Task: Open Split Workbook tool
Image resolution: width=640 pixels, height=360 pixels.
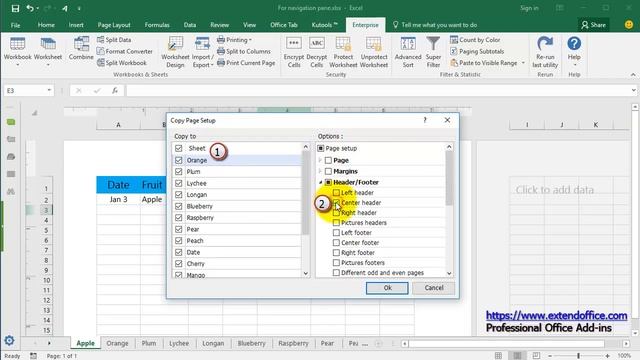Action: [122, 62]
